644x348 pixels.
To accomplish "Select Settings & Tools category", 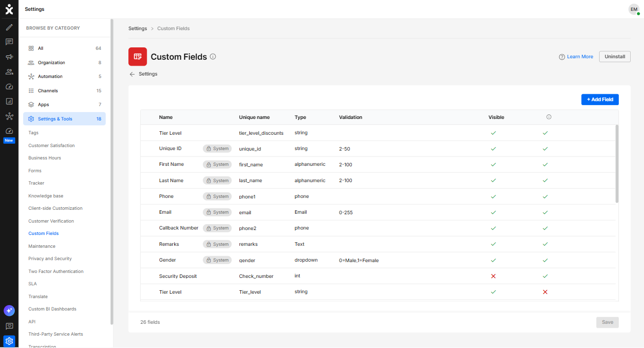I will (x=64, y=119).
